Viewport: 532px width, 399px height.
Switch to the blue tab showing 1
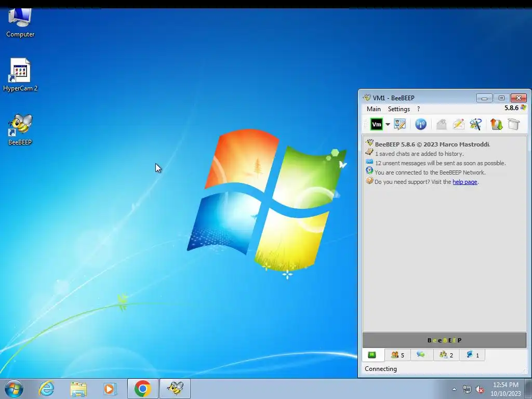coord(472,355)
